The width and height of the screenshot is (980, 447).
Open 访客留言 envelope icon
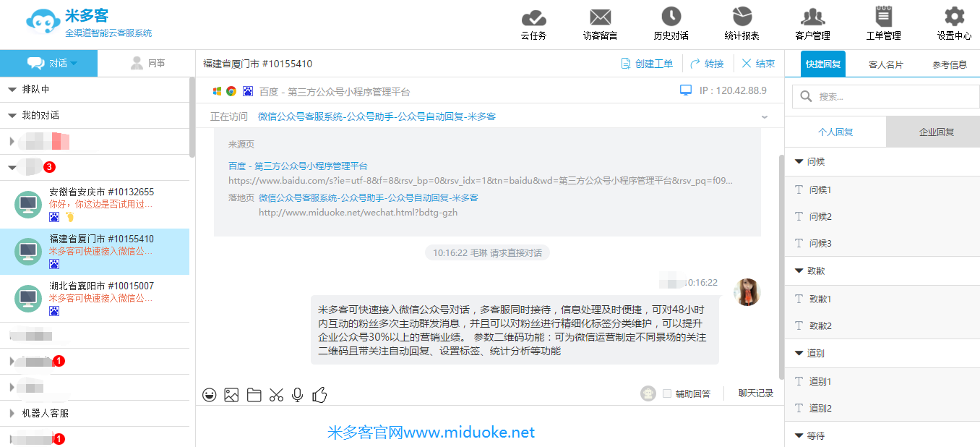pyautogui.click(x=600, y=17)
